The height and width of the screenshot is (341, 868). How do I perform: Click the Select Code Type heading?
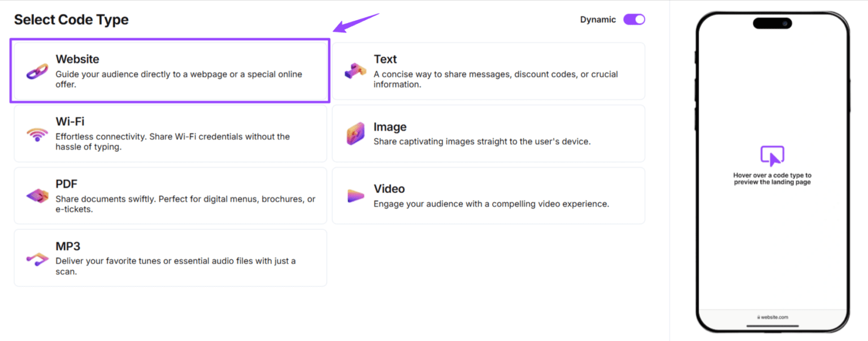click(71, 19)
